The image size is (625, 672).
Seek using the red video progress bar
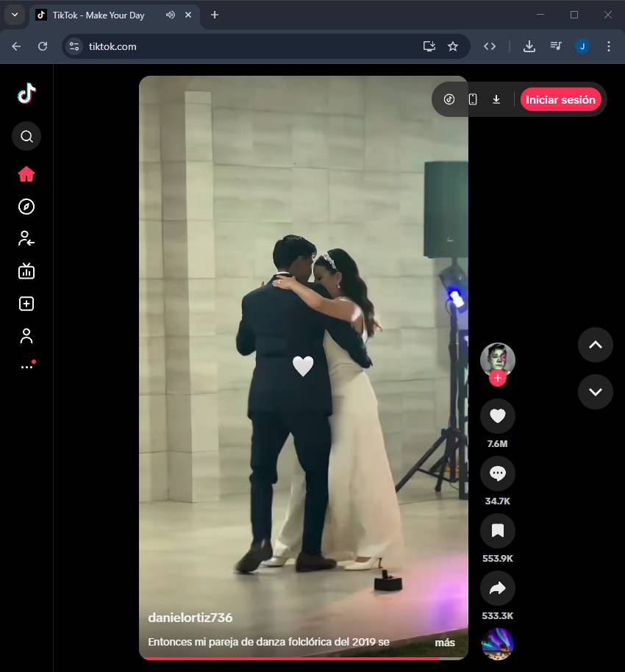tap(294, 658)
